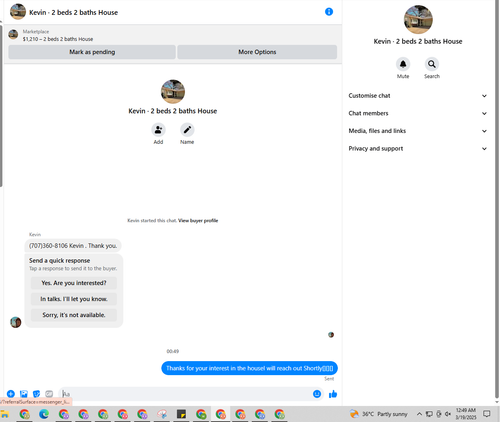Click the seen-by avatar indicator below the quick responses
500x422 pixels.
pyautogui.click(x=331, y=335)
